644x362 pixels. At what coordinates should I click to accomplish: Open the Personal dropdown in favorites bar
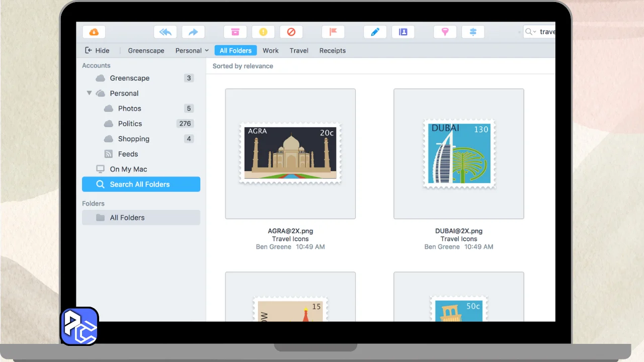click(192, 50)
